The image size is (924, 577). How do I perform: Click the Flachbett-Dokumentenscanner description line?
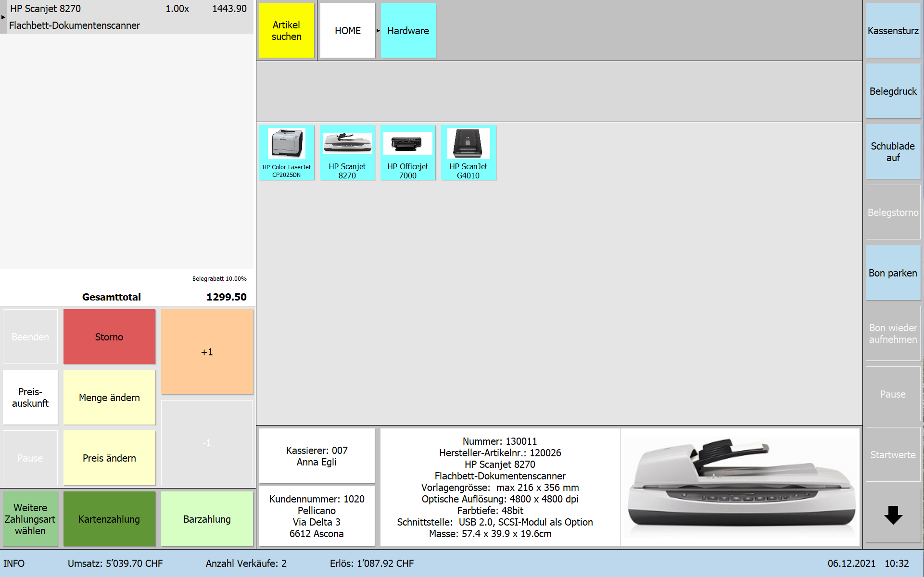[x=75, y=25]
